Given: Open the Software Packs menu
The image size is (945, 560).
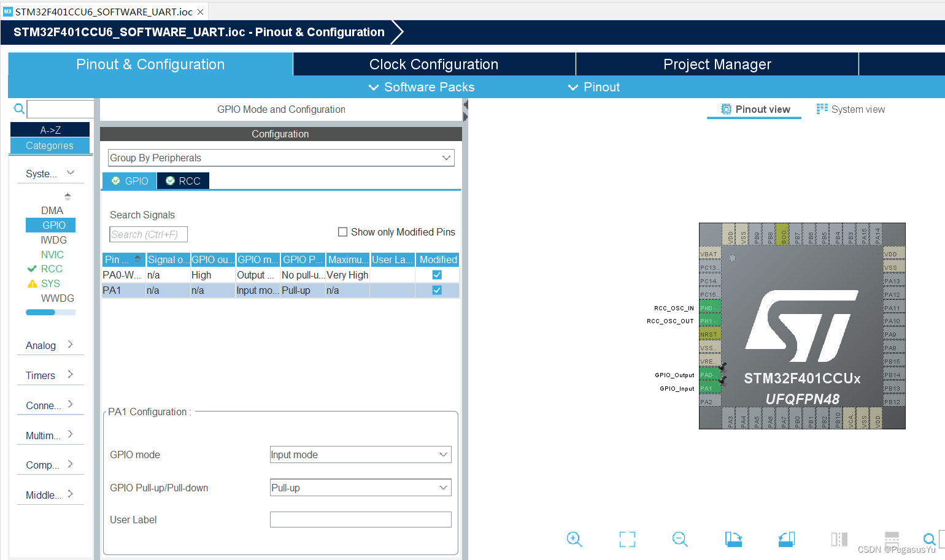Looking at the screenshot, I should [422, 87].
